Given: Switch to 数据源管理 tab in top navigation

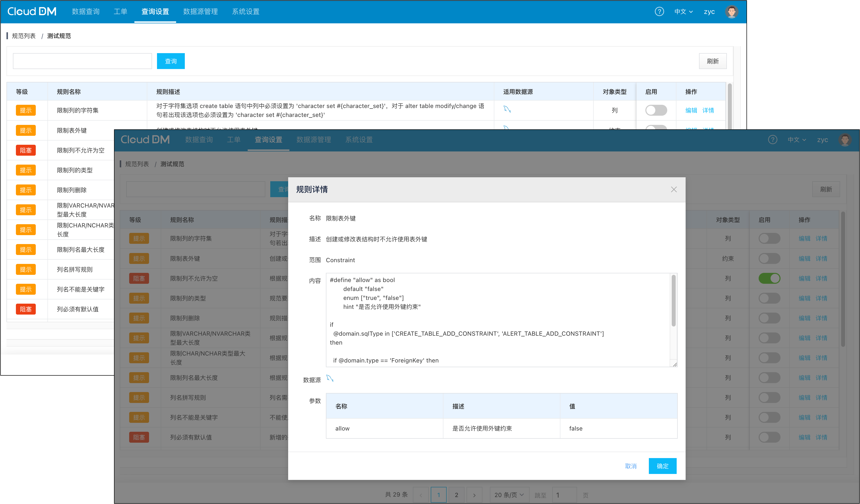Looking at the screenshot, I should (x=200, y=12).
